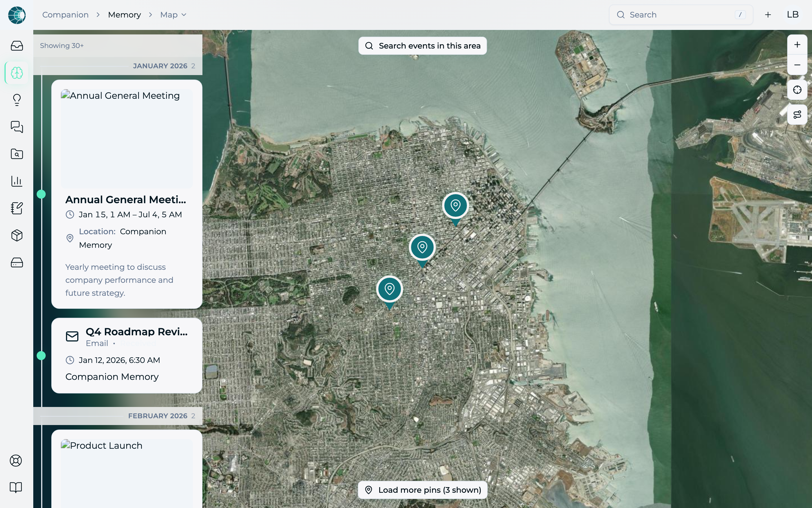
Task: Open the lightbulb insights sidebar icon
Action: pyautogui.click(x=17, y=100)
